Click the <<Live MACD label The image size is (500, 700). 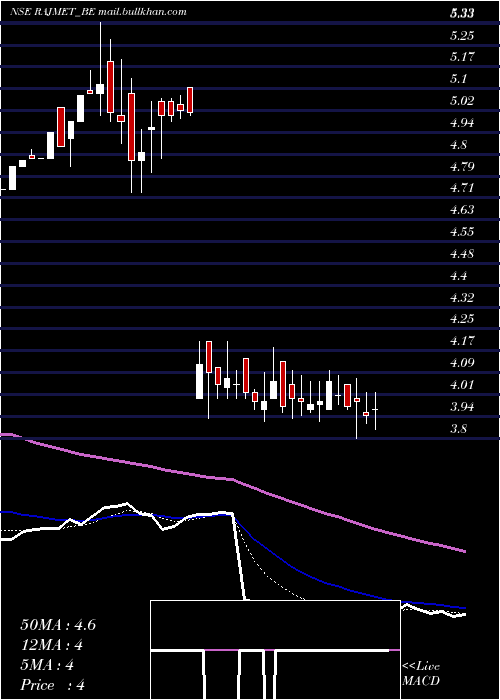click(x=421, y=674)
